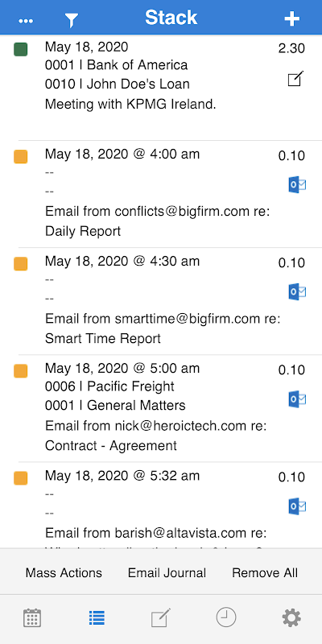Screen dimensions: 322x644
Task: Open the filter funnel icon
Action: 72,19
